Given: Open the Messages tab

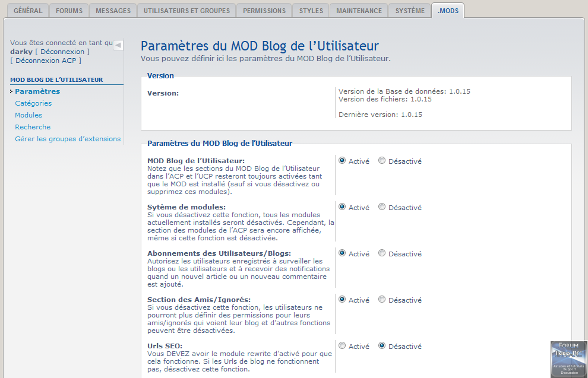Looking at the screenshot, I should (x=113, y=11).
